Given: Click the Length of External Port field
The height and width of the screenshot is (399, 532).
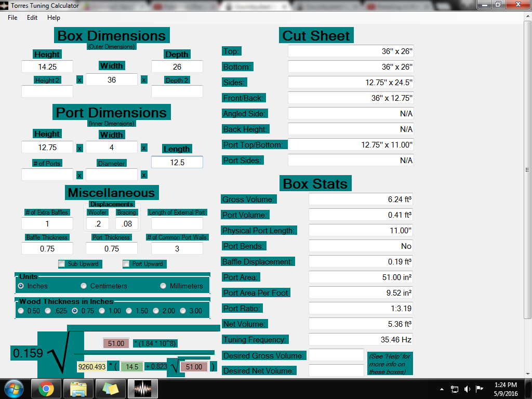Looking at the screenshot, I should pyautogui.click(x=177, y=223).
